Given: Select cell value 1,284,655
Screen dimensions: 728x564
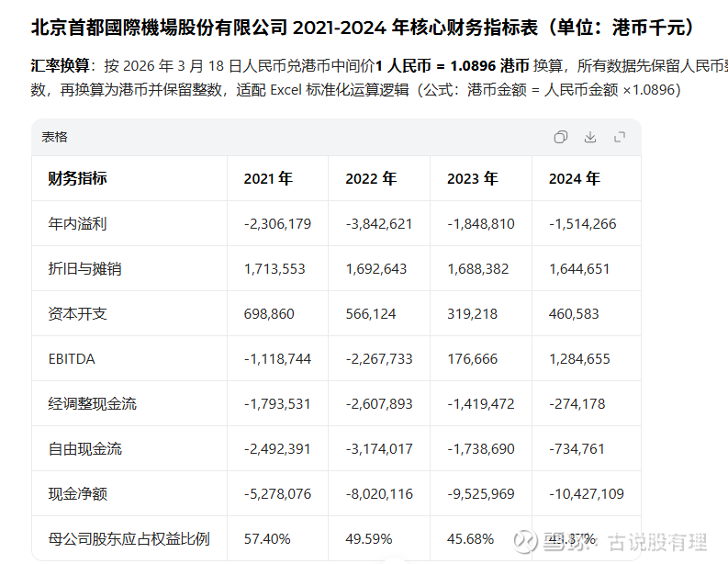Looking at the screenshot, I should click(x=579, y=359).
